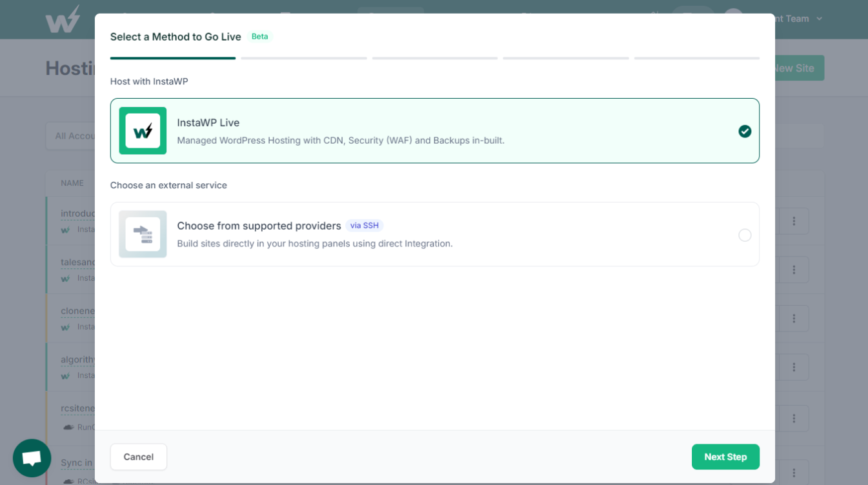Click the Managed WordPress Hosting description text
The height and width of the screenshot is (485, 868).
pyautogui.click(x=341, y=141)
